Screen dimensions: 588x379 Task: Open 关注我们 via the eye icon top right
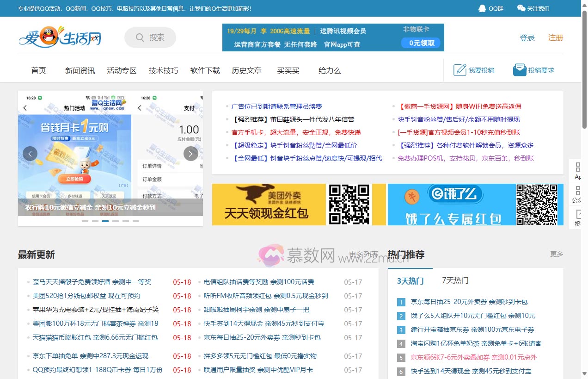[520, 8]
